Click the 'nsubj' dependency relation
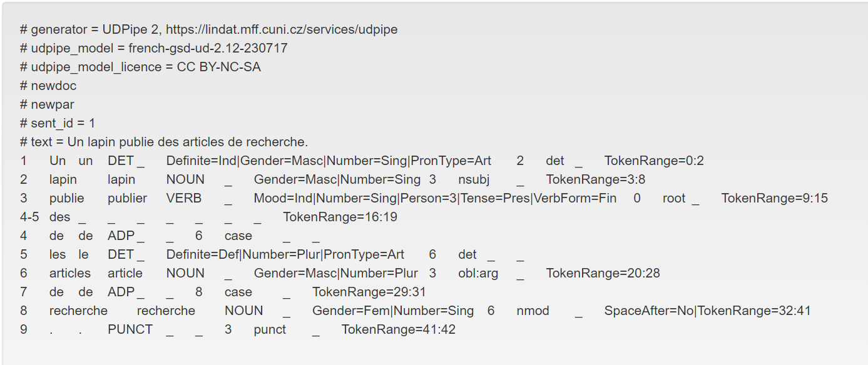The width and height of the screenshot is (868, 365). (x=473, y=179)
